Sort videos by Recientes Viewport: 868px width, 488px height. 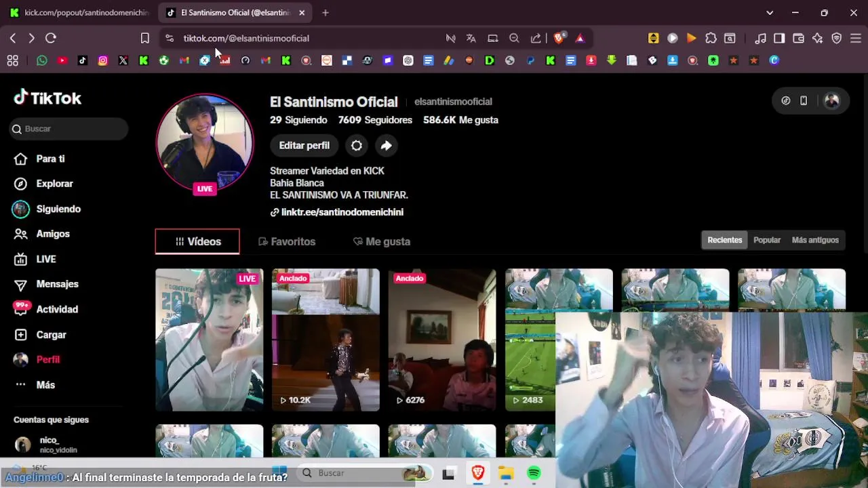[725, 240]
